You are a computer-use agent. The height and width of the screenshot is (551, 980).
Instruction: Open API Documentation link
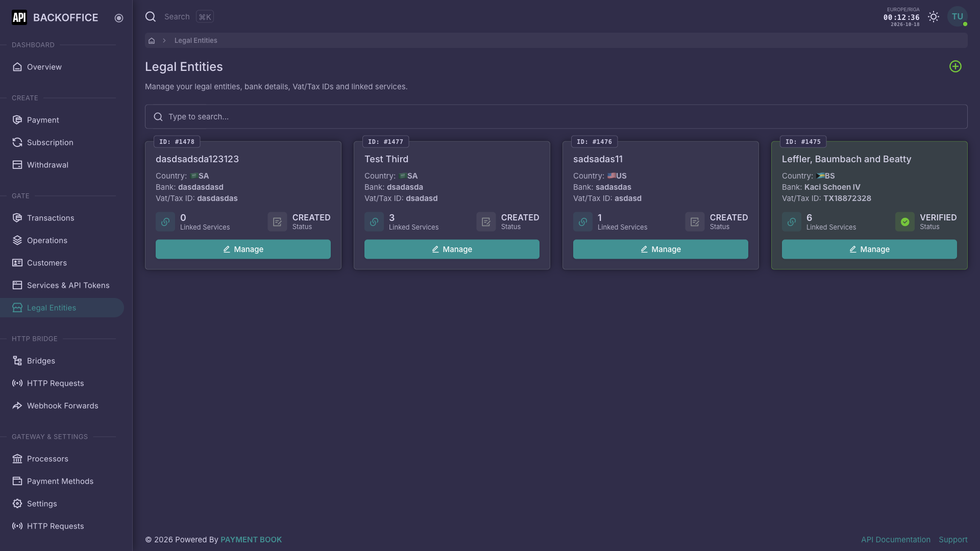point(895,540)
